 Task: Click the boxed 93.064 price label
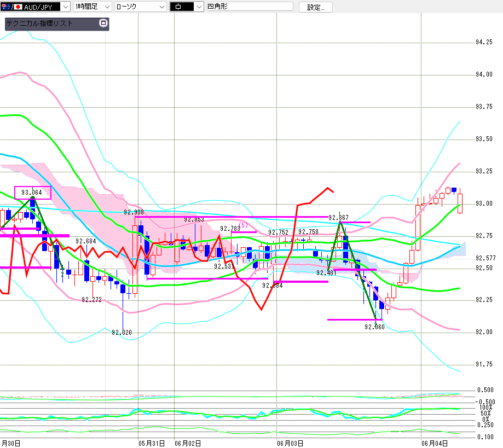(x=32, y=193)
